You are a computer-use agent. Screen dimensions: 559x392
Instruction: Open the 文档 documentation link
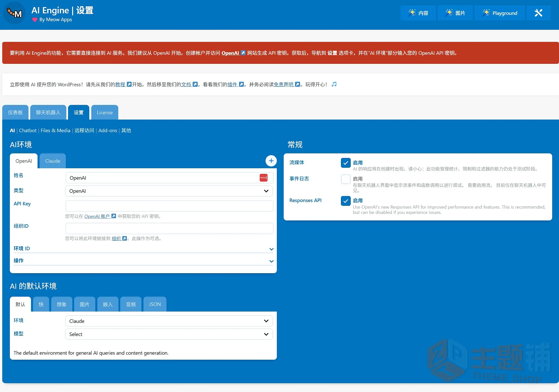click(x=189, y=84)
